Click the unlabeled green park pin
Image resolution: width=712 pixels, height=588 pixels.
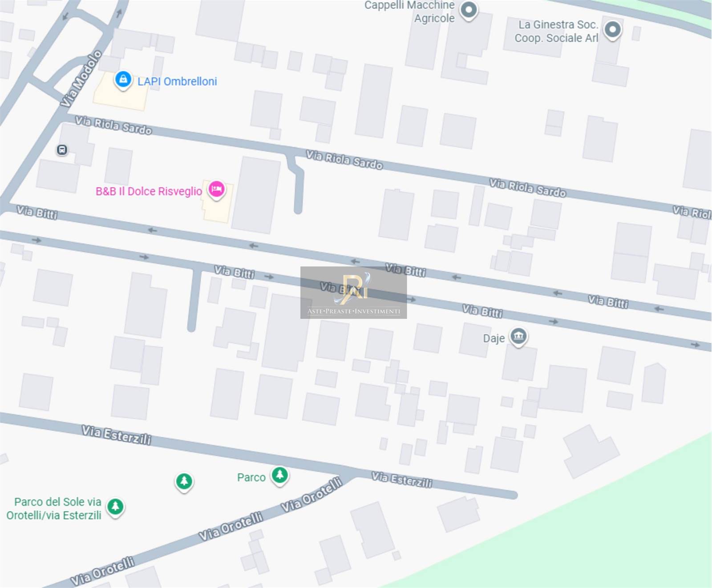click(184, 482)
